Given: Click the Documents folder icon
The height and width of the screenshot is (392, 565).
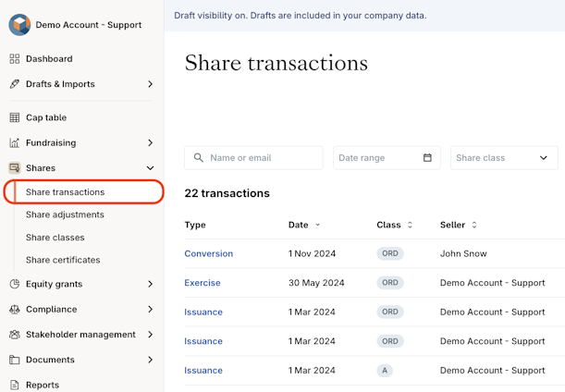Looking at the screenshot, I should (x=15, y=360).
